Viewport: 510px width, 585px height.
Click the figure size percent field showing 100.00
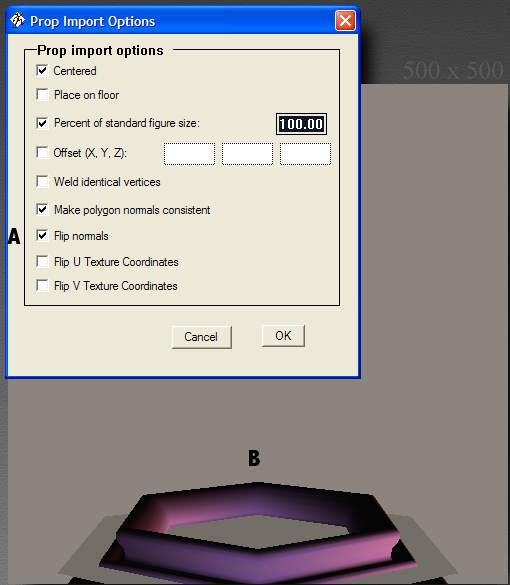(301, 124)
